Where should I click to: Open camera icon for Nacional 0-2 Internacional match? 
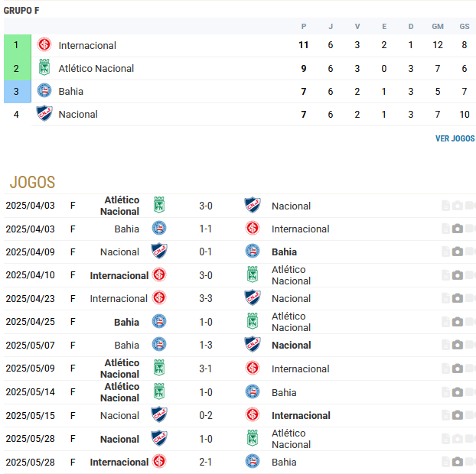(458, 415)
